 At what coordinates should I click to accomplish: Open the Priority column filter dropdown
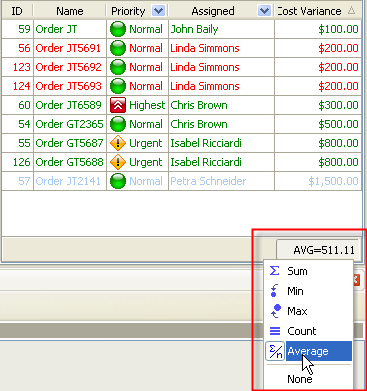click(158, 11)
